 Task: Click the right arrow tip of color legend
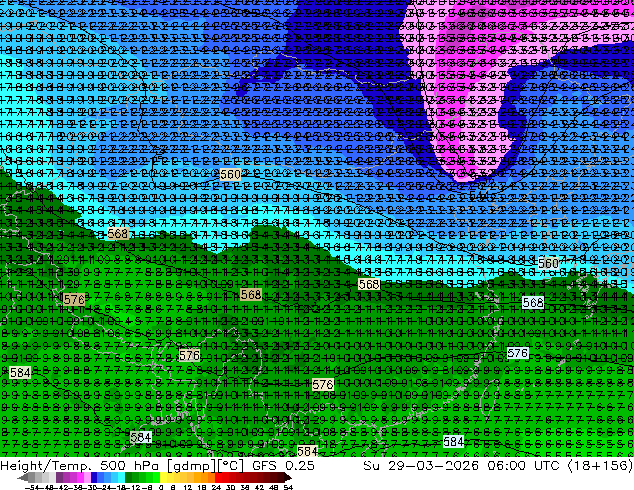tap(290, 477)
